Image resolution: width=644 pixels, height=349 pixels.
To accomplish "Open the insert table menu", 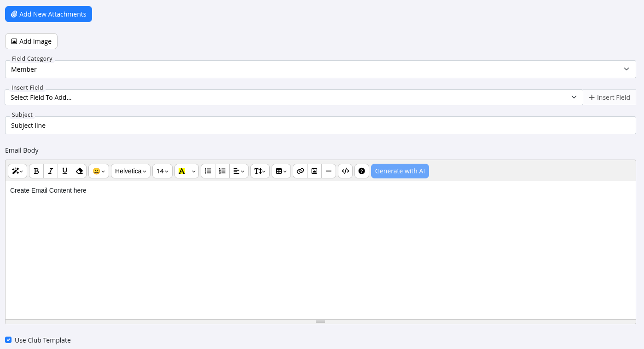I will click(281, 171).
